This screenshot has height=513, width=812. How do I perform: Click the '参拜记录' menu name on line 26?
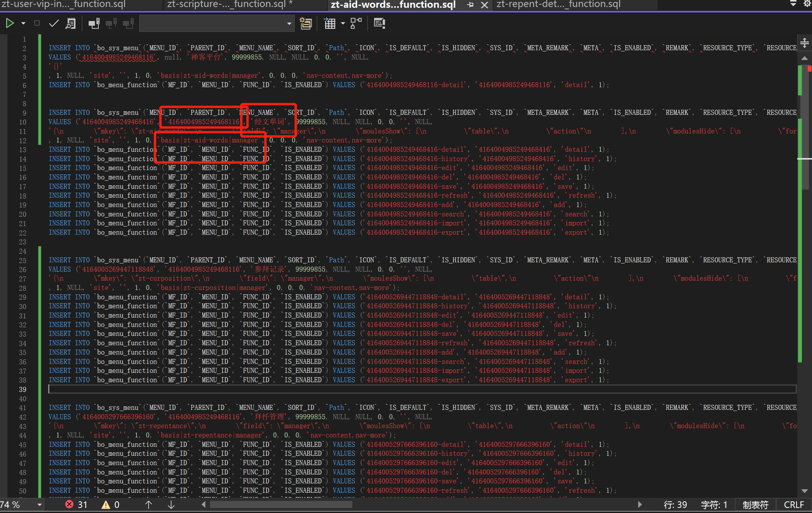click(x=270, y=269)
